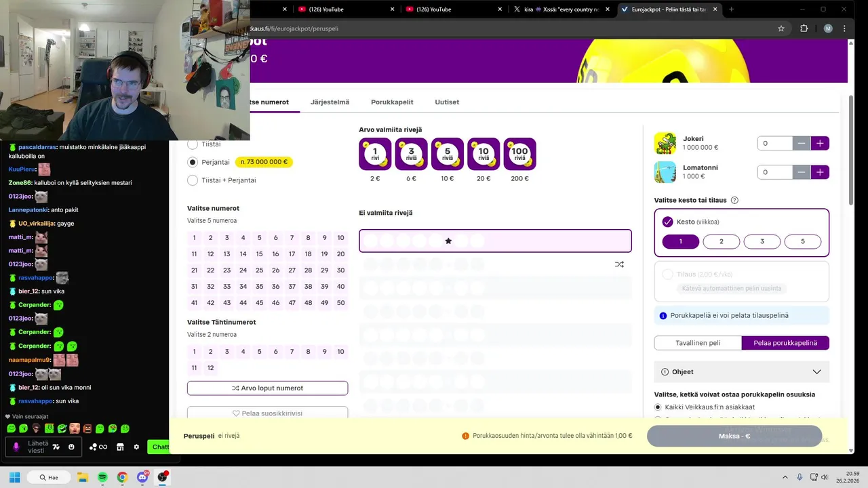Viewport: 868px width, 488px height.
Task: Click Pelaa suosikkirivisi button
Action: click(x=267, y=413)
